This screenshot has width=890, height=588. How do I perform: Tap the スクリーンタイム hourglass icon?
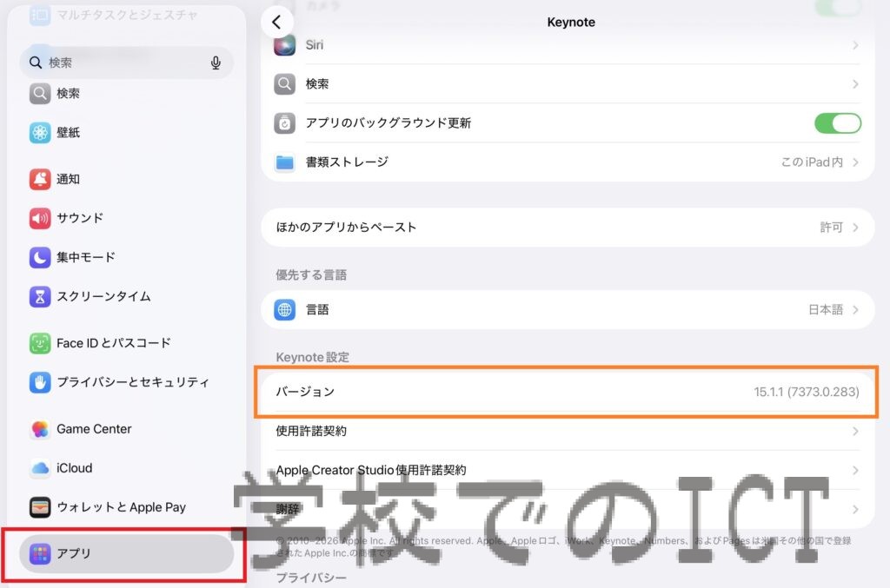point(40,296)
